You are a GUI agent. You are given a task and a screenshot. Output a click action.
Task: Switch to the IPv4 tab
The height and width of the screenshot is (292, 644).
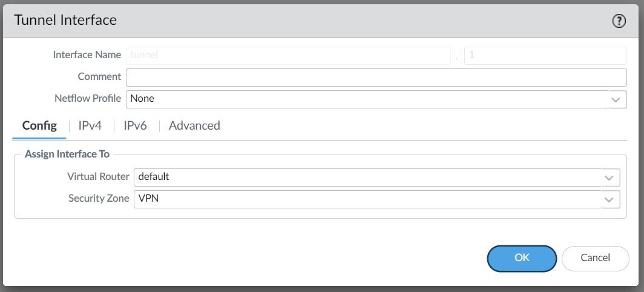(90, 125)
